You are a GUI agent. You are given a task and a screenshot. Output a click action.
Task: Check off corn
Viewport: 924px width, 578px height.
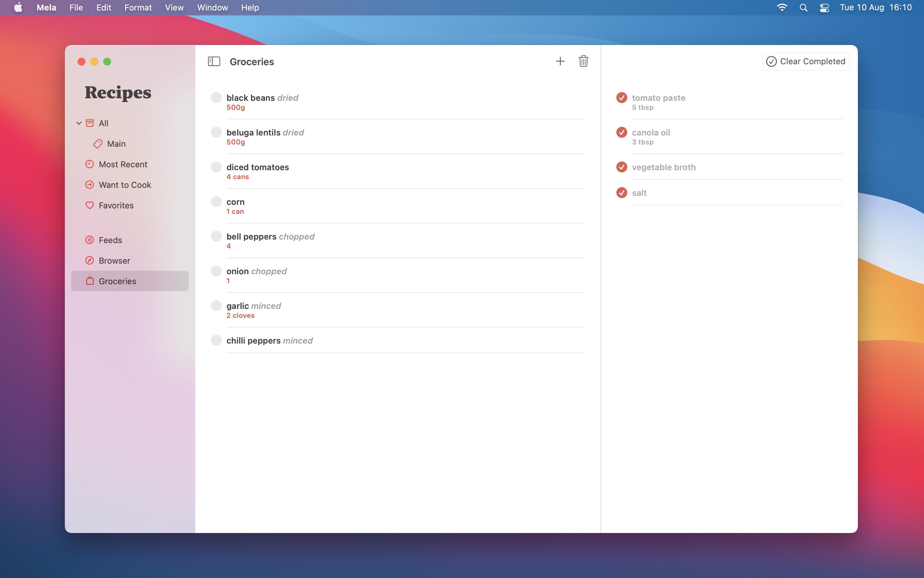[216, 202]
